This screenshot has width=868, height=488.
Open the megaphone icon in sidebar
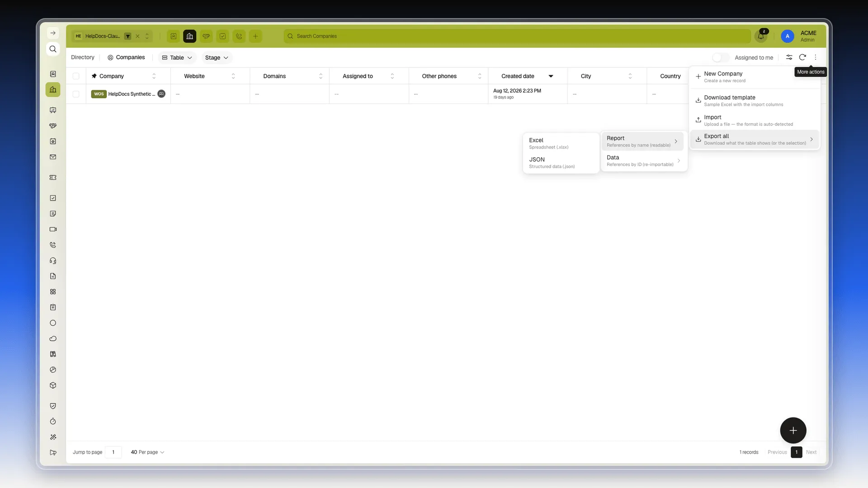point(53,452)
